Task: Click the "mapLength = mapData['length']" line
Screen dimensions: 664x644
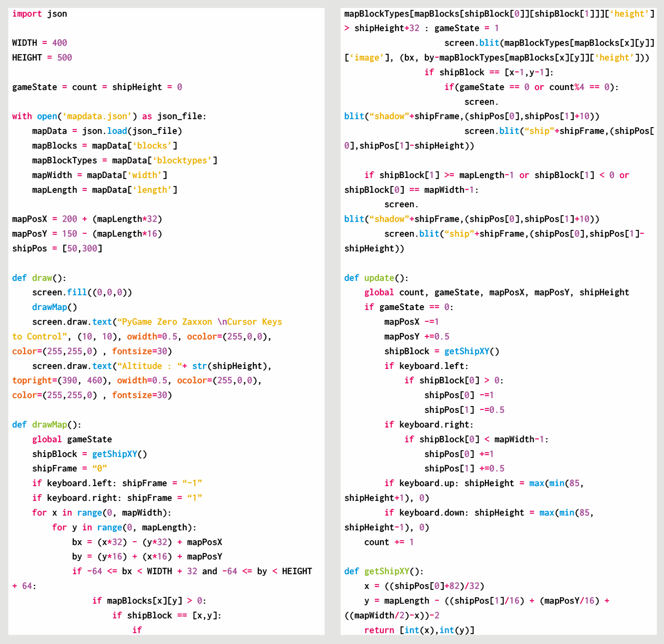Action: coord(105,190)
